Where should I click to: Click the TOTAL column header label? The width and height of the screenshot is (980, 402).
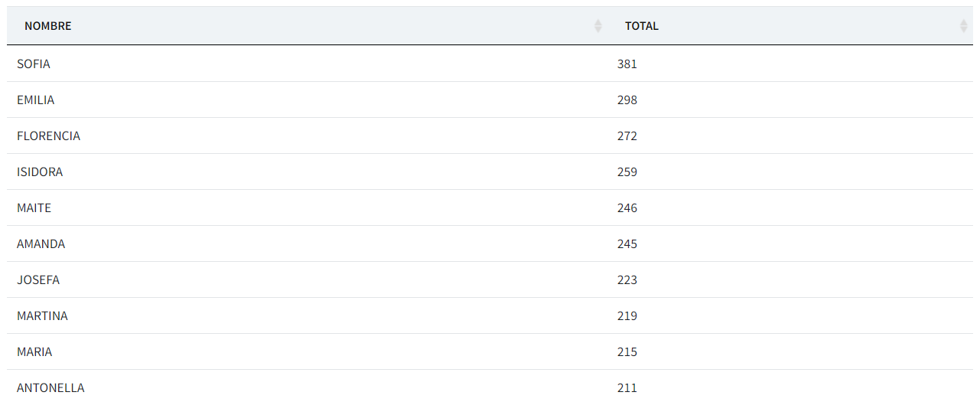pyautogui.click(x=641, y=26)
